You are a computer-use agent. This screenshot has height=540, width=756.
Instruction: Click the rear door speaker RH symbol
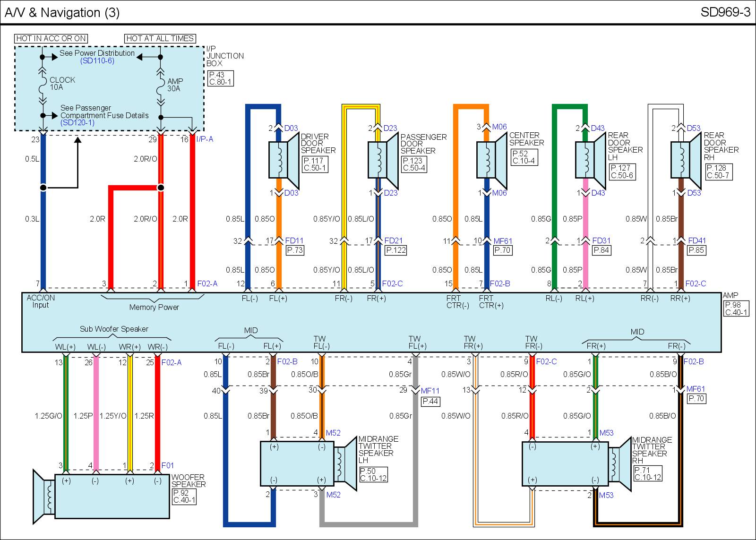(686, 160)
